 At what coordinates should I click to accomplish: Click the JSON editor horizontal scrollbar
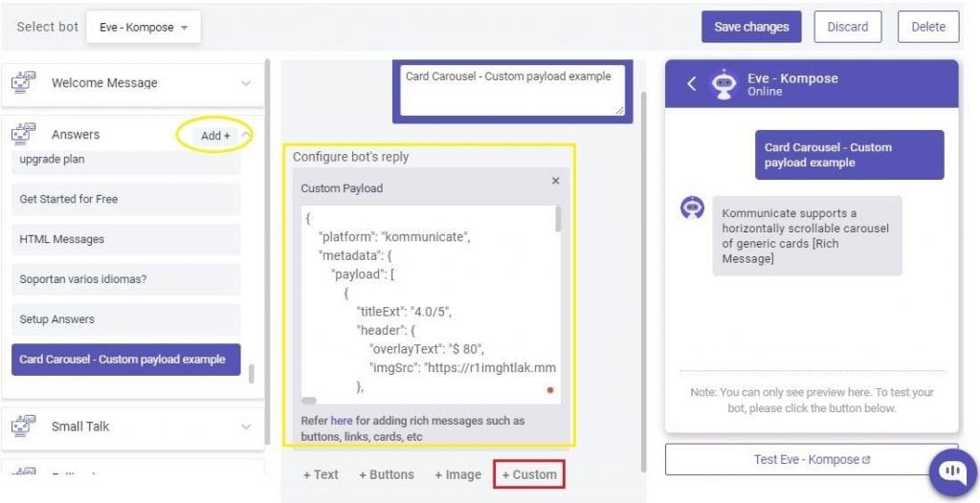[309, 401]
